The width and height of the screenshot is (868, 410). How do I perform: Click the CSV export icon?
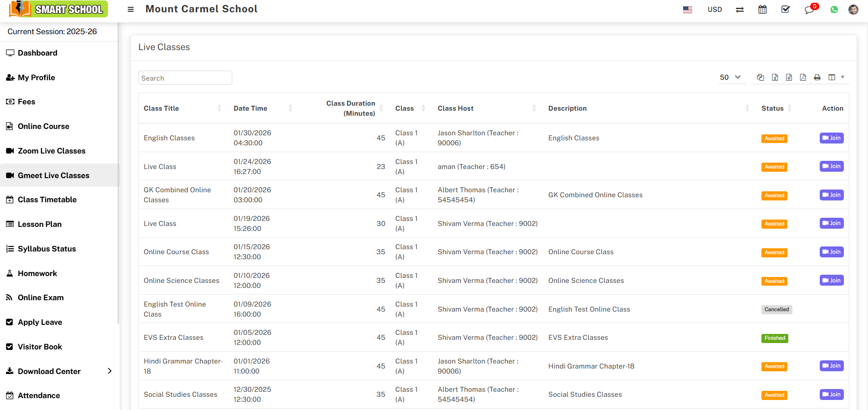789,77
